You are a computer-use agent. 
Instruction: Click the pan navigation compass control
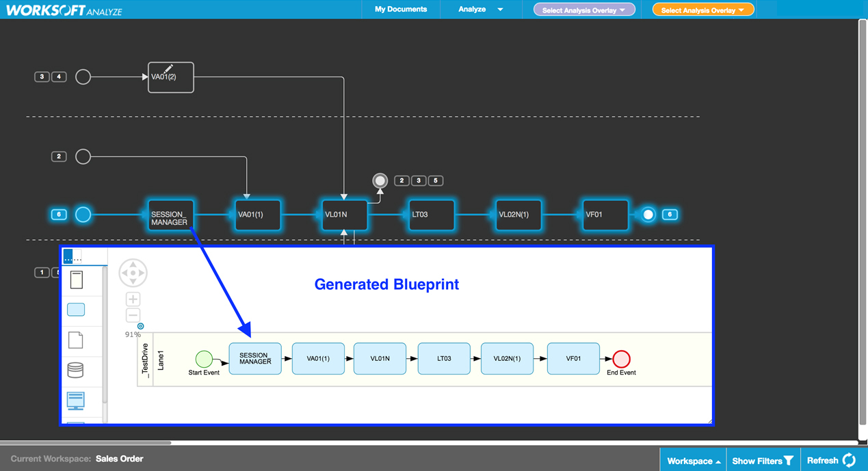point(133,273)
